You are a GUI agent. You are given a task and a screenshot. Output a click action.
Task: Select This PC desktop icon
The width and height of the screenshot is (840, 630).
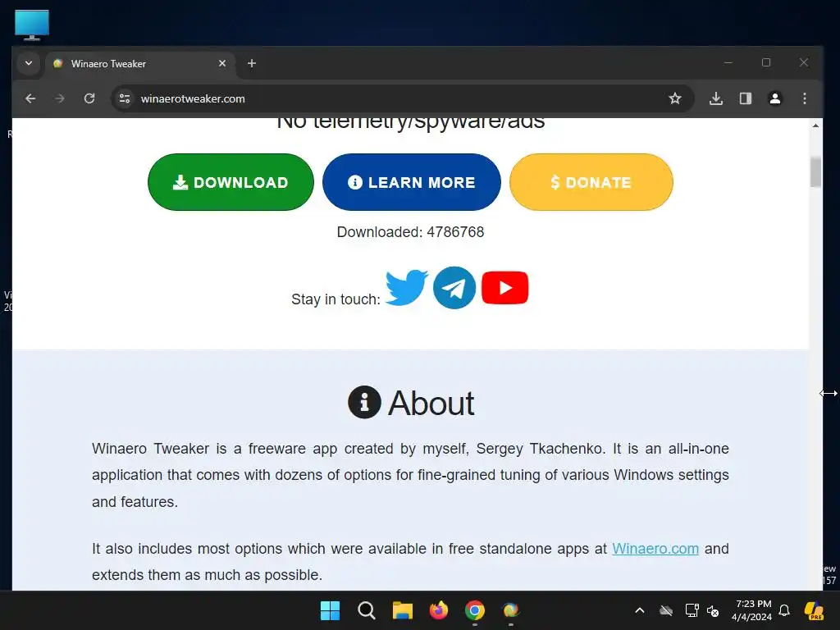32,25
